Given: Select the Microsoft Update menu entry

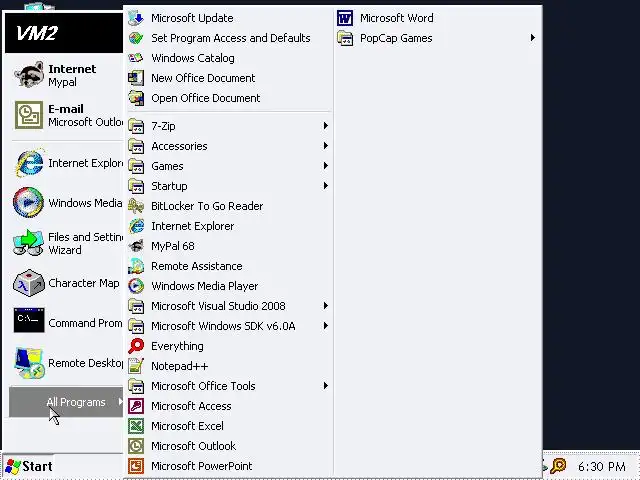Looking at the screenshot, I should click(x=229, y=18).
